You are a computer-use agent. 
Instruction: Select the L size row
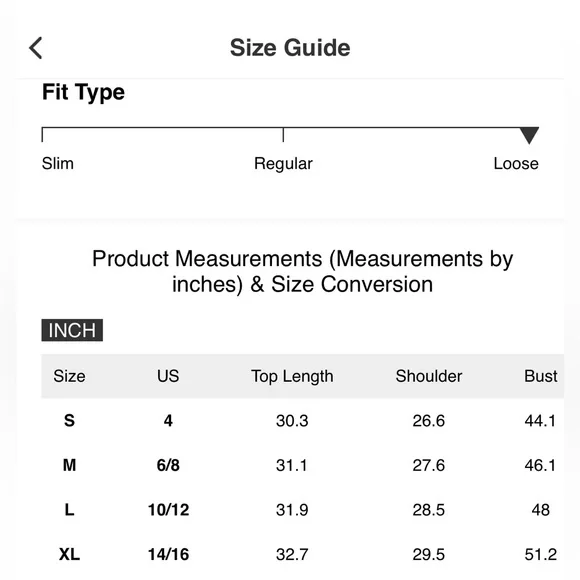point(303,510)
